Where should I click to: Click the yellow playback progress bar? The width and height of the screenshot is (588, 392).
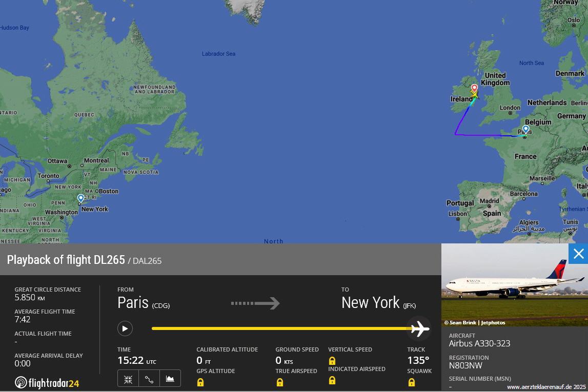tap(281, 328)
